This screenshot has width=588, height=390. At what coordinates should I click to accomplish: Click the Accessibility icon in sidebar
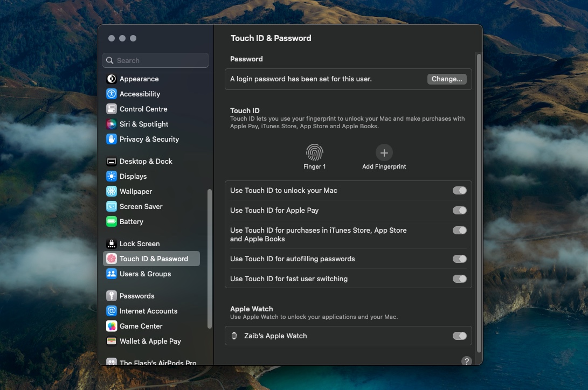[112, 94]
